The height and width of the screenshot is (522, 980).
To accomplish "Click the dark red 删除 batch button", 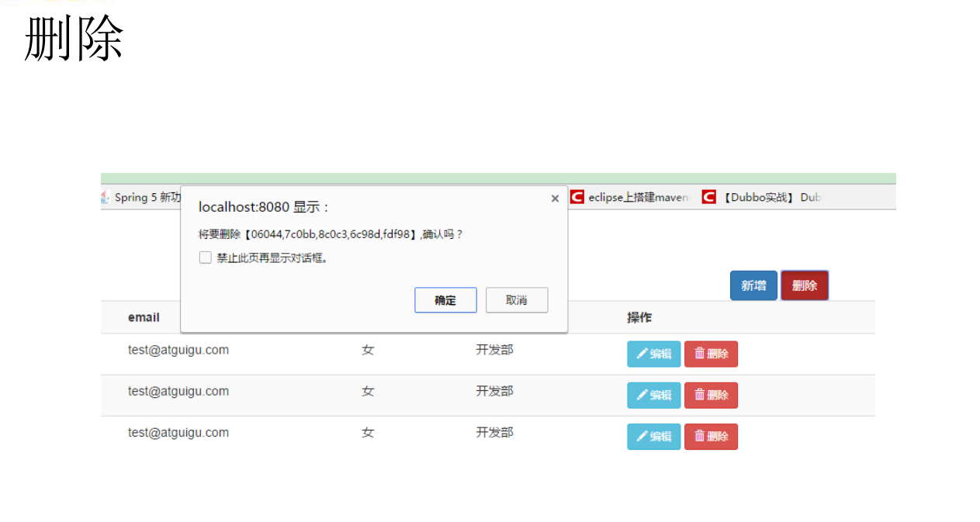I will tap(805, 285).
